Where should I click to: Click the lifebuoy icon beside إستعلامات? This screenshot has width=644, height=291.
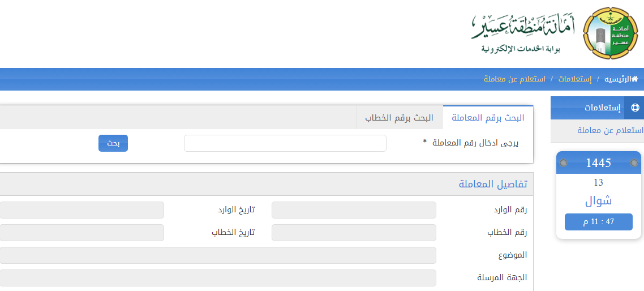coord(634,108)
